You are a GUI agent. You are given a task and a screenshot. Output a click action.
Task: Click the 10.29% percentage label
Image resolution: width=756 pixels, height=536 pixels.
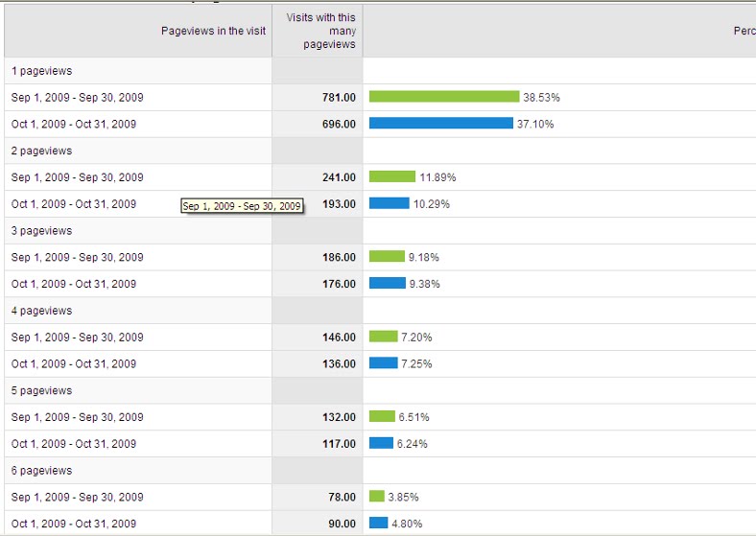click(432, 204)
